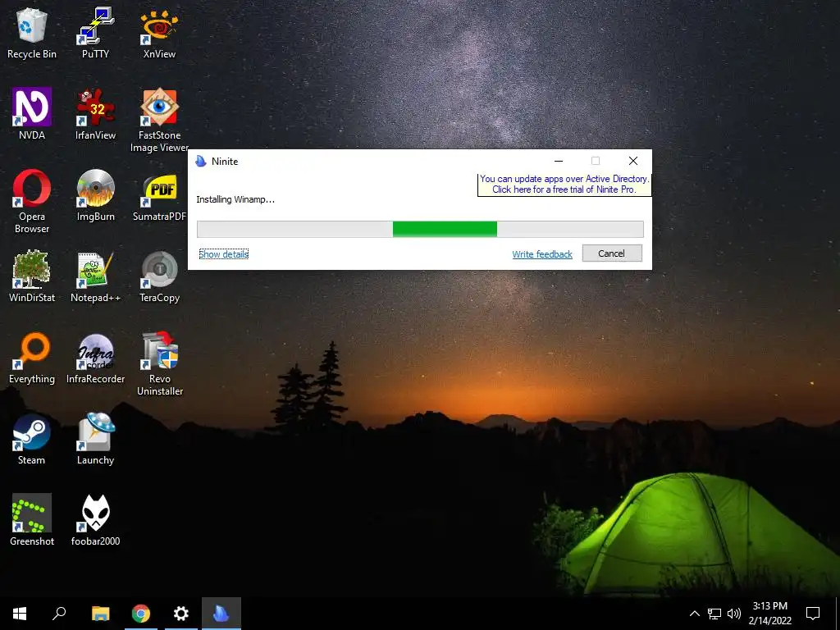Select the Everything search shortcut
The image size is (840, 630).
32,358
